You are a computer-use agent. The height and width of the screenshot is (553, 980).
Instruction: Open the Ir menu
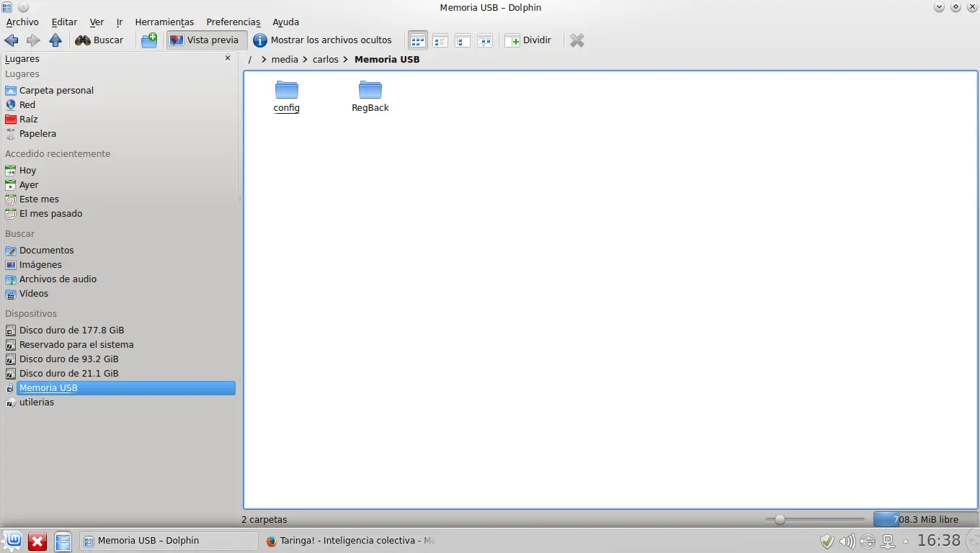point(120,22)
